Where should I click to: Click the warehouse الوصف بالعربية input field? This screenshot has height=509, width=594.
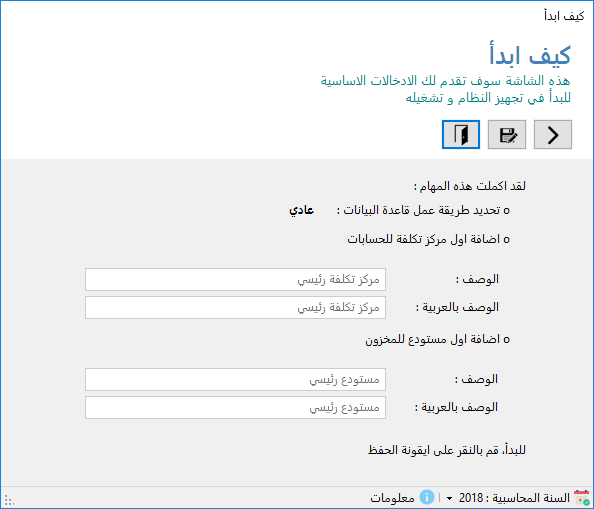[235, 408]
